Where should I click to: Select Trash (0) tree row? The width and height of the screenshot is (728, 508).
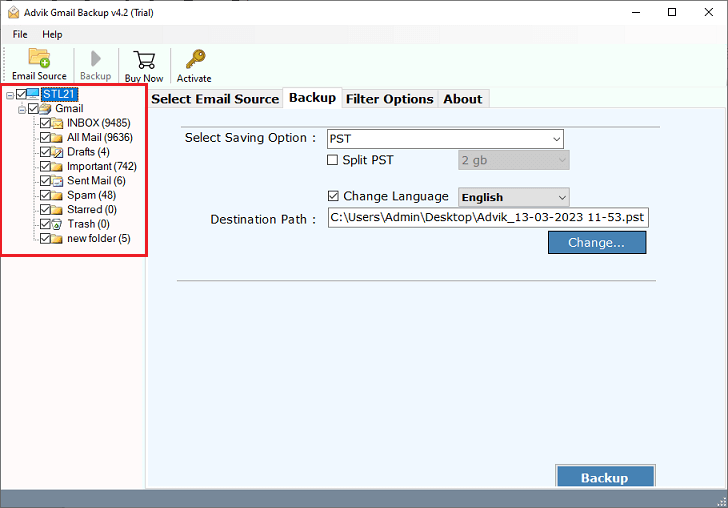pyautogui.click(x=88, y=224)
